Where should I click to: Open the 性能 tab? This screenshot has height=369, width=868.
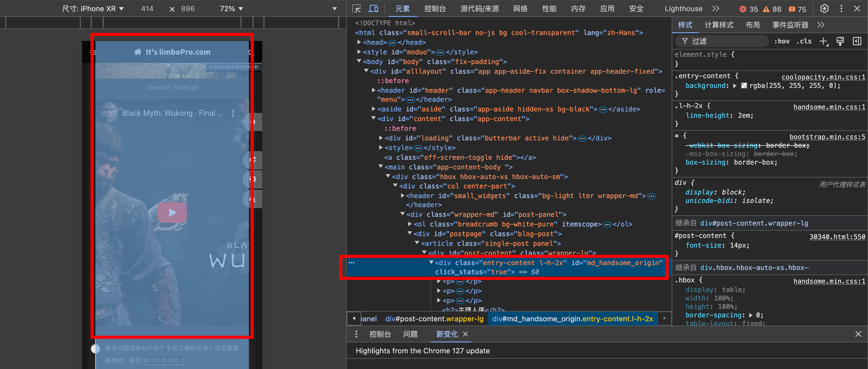click(x=549, y=9)
